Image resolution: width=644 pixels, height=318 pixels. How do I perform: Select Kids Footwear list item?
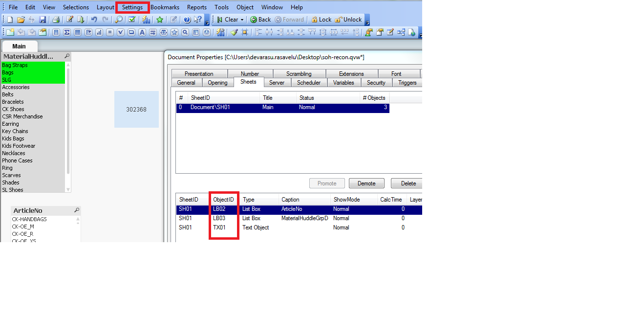[33, 146]
